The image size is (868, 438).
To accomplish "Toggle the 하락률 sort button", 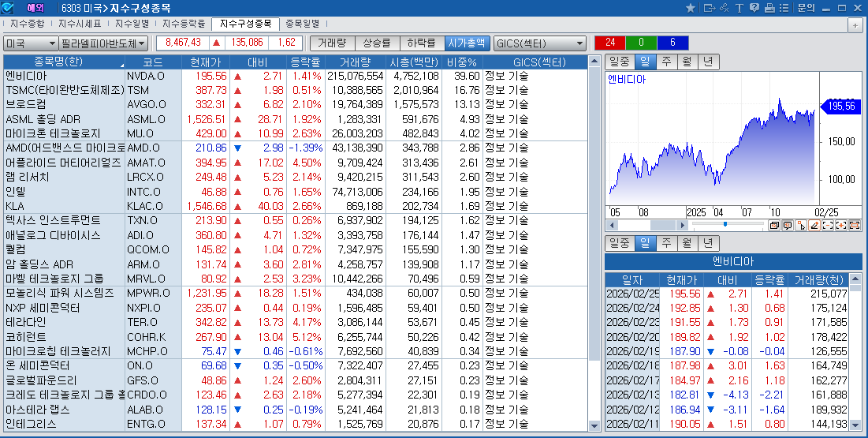I will pyautogui.click(x=422, y=43).
